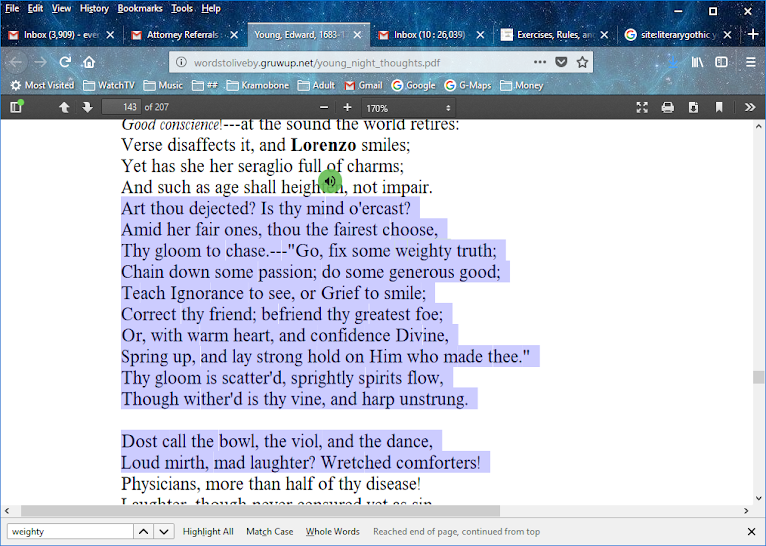Screen dimensions: 766x546
Task: Find previous match of weighty
Action: [x=144, y=531]
